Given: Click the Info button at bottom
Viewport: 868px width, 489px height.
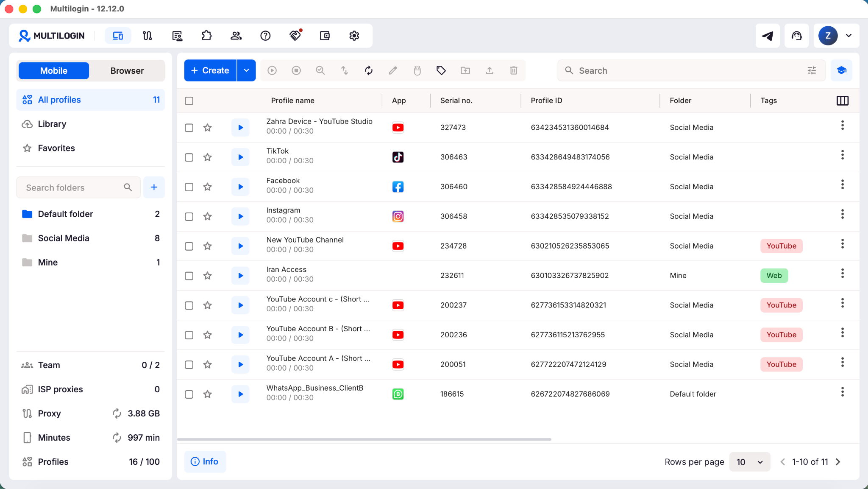Looking at the screenshot, I should tap(205, 461).
